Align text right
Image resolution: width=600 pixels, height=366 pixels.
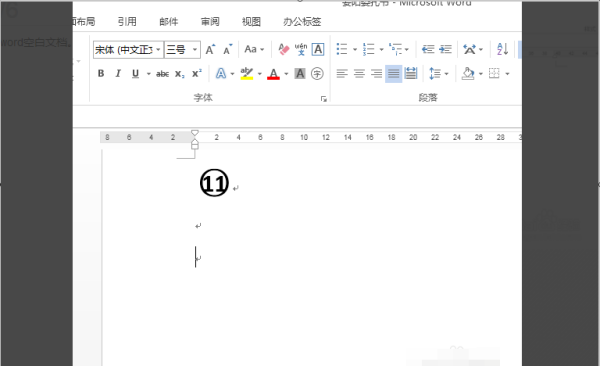[377, 74]
